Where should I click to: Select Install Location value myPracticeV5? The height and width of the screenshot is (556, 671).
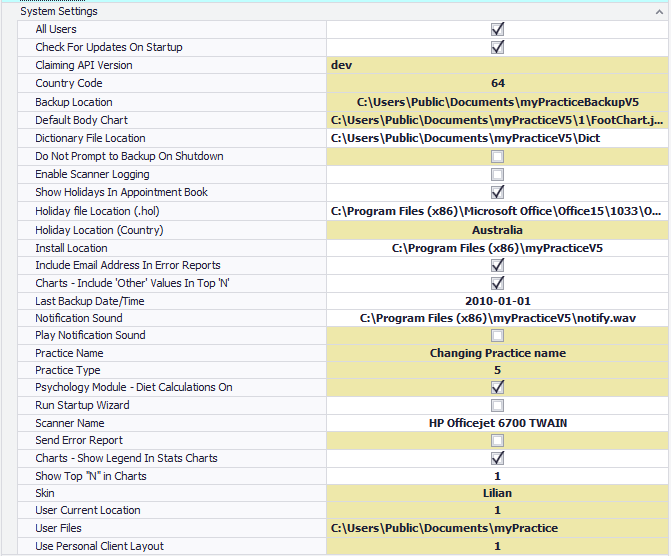coord(497,248)
